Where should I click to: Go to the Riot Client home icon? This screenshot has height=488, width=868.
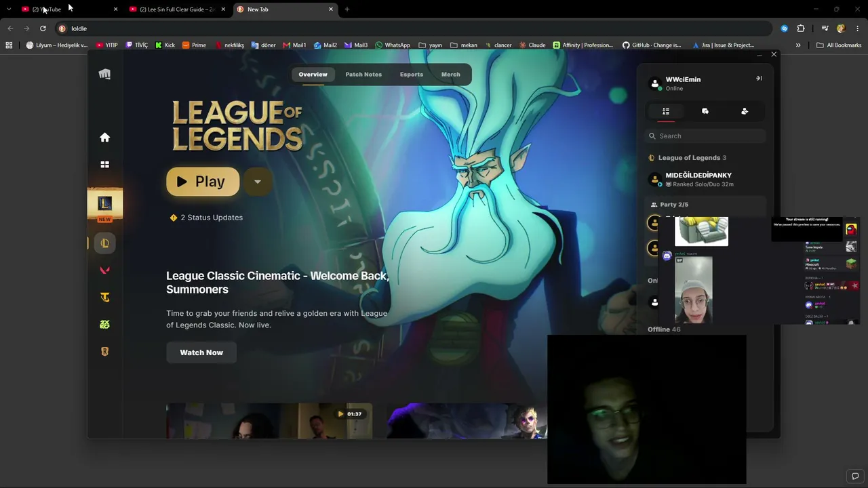(x=104, y=138)
